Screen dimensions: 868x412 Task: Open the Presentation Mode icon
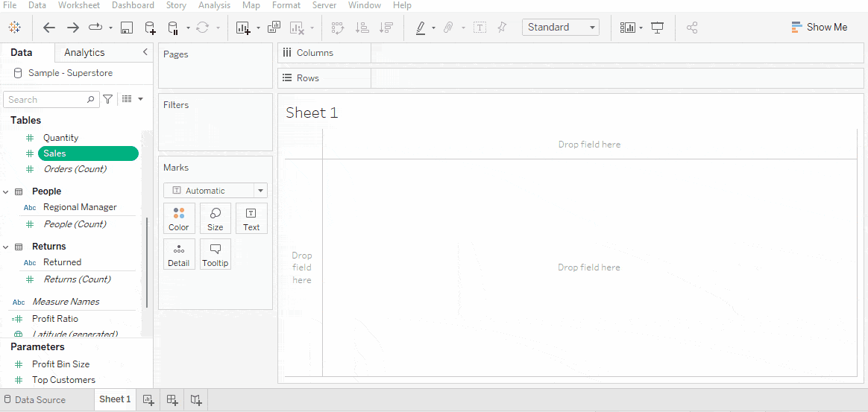[x=657, y=28]
